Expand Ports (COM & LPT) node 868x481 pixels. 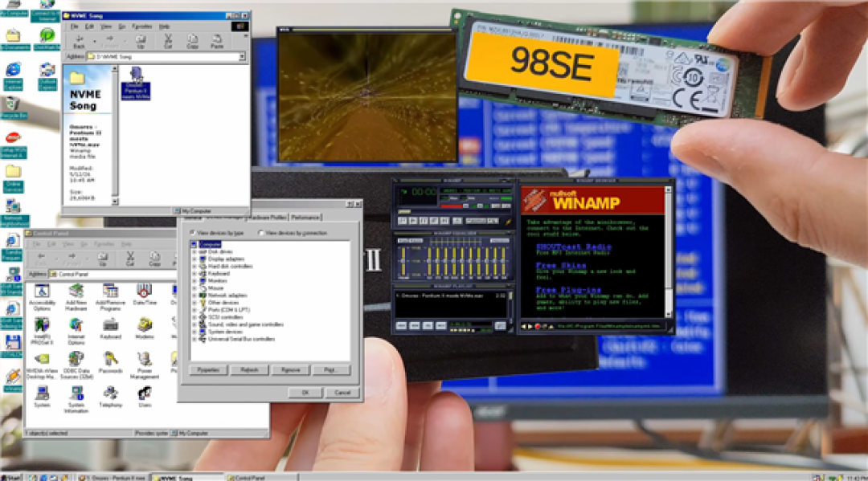(194, 310)
